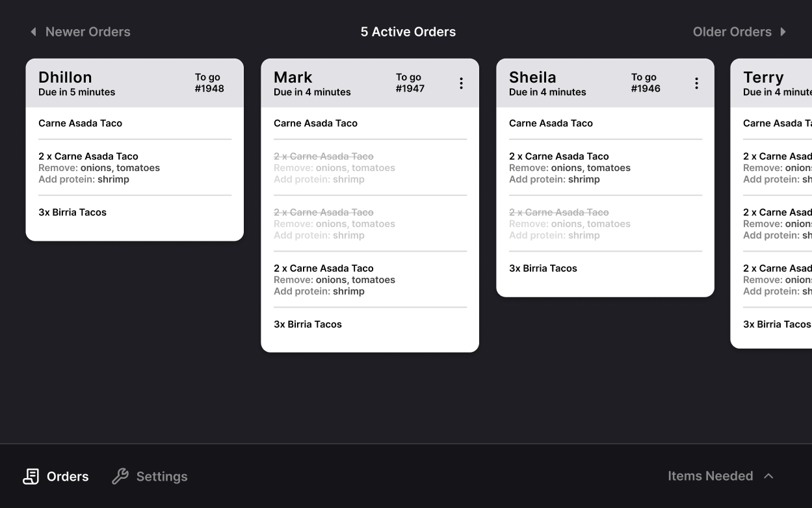Image resolution: width=812 pixels, height=508 pixels.
Task: Go to Older Orders
Action: (740, 31)
